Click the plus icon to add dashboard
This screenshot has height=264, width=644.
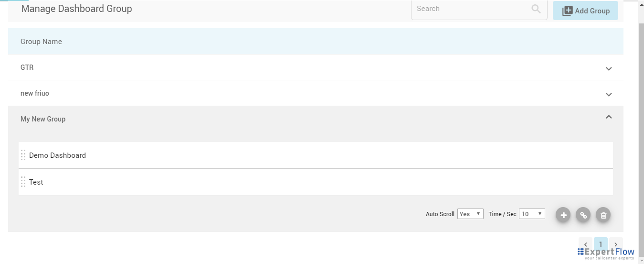(x=563, y=215)
